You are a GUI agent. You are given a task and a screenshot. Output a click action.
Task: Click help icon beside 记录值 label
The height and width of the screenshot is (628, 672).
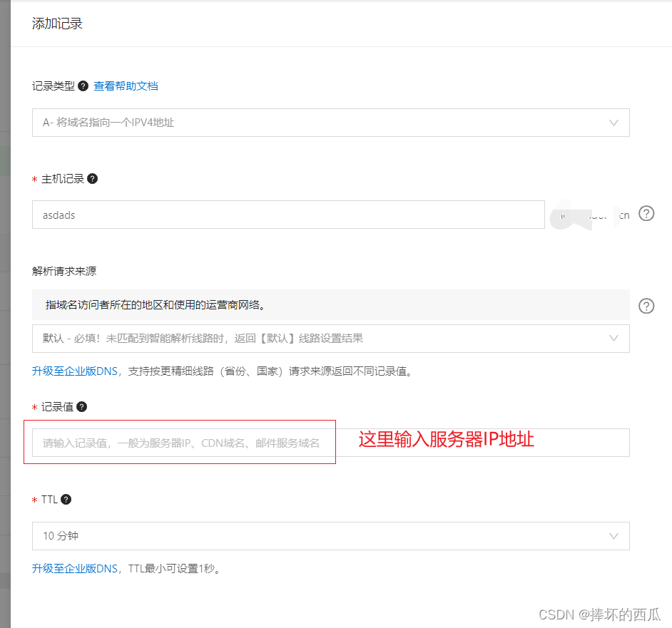coord(81,406)
